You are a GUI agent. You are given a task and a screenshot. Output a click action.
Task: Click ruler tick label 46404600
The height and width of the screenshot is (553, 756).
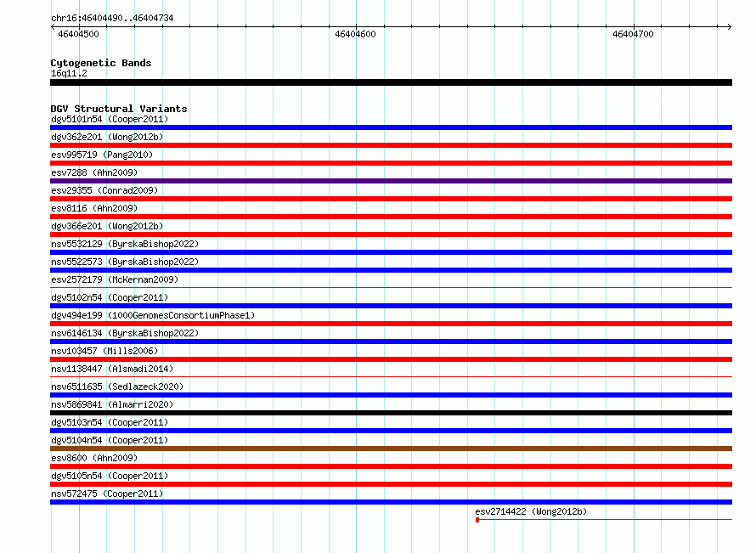[x=355, y=34]
